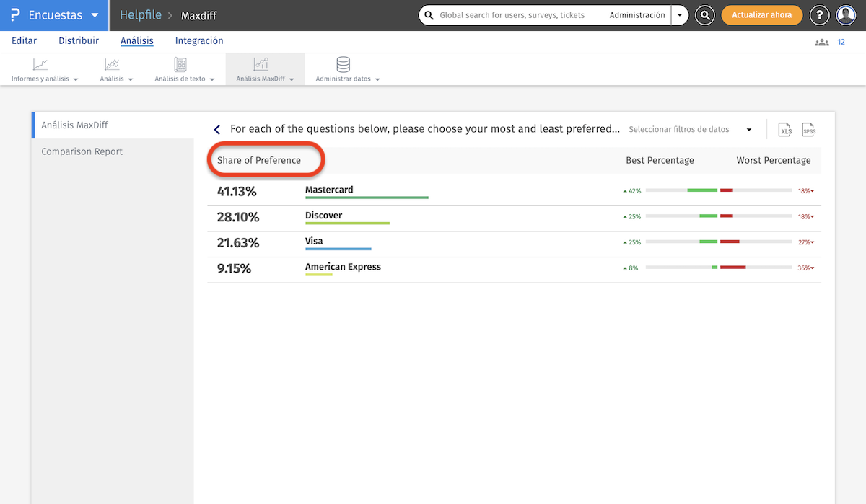Select Comparison Report in the sidebar

click(x=82, y=152)
